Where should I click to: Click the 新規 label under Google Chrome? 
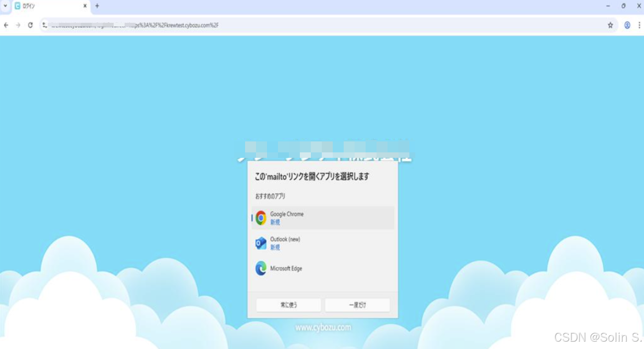pyautogui.click(x=275, y=222)
